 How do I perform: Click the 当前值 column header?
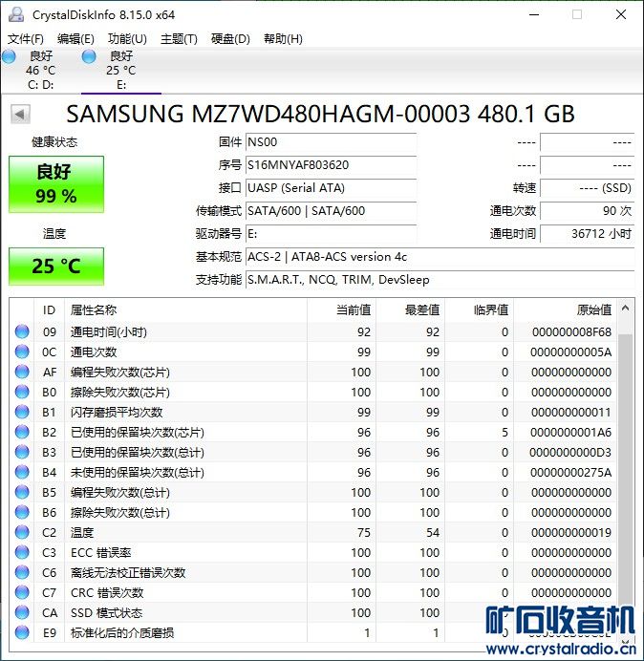[341, 310]
